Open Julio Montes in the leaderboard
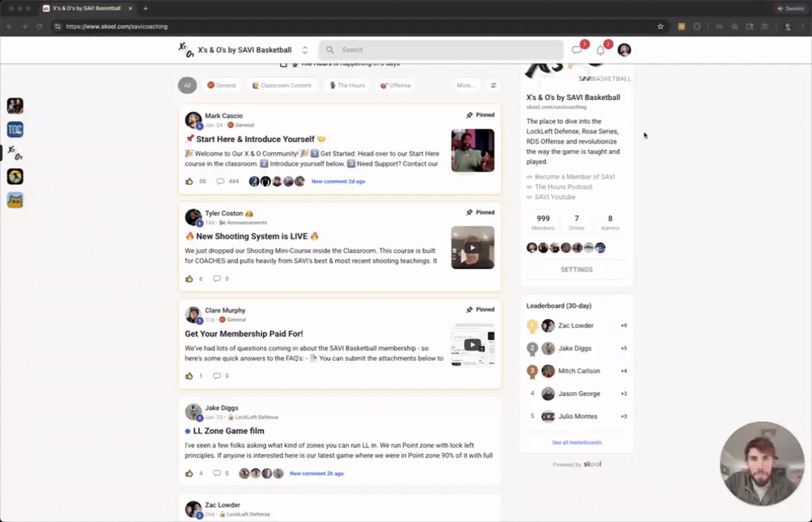 pyautogui.click(x=577, y=416)
